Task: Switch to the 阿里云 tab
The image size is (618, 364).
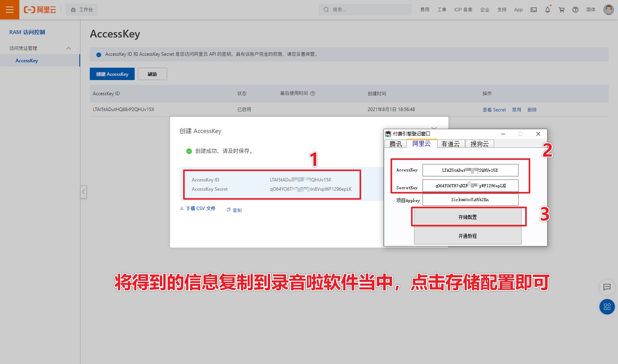Action: click(x=422, y=143)
